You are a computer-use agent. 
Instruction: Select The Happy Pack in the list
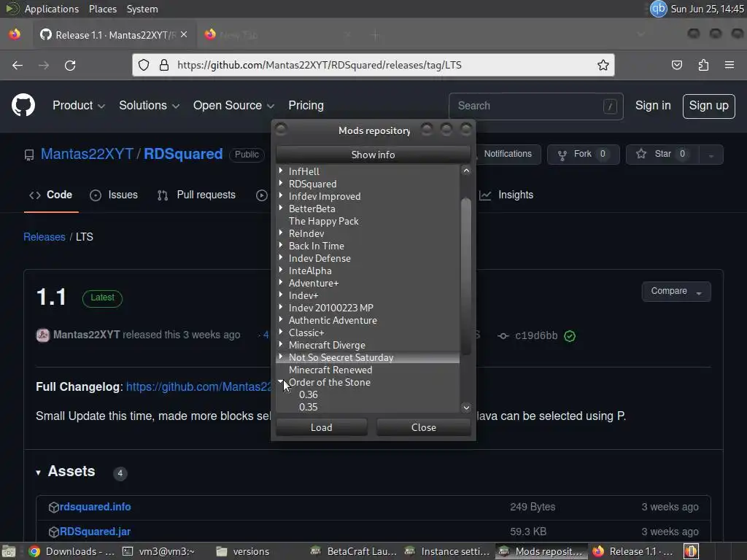click(323, 221)
